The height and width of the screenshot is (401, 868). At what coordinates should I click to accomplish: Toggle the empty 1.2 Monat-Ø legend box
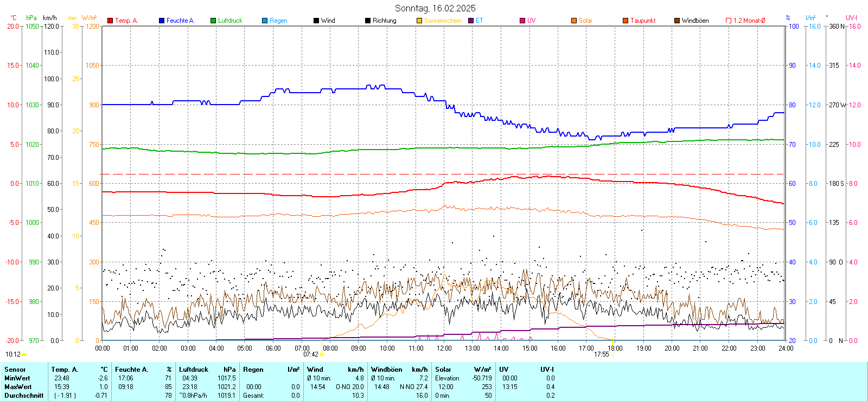729,21
